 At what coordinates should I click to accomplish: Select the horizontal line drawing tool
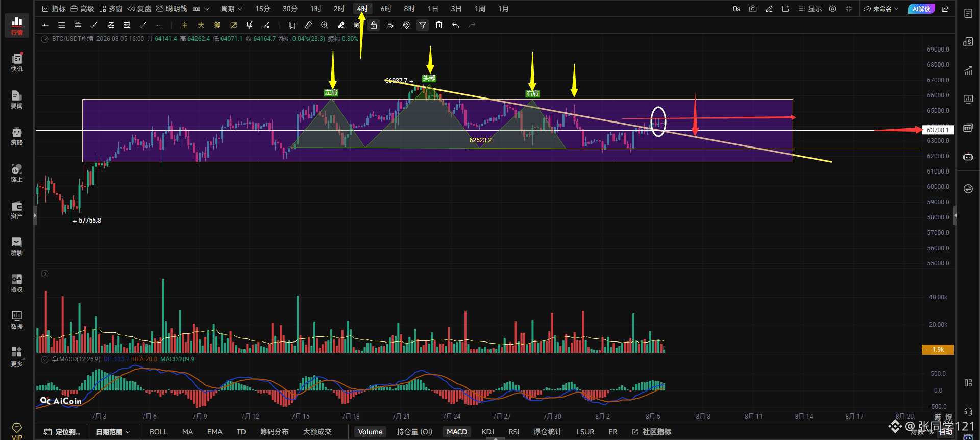pyautogui.click(x=45, y=25)
